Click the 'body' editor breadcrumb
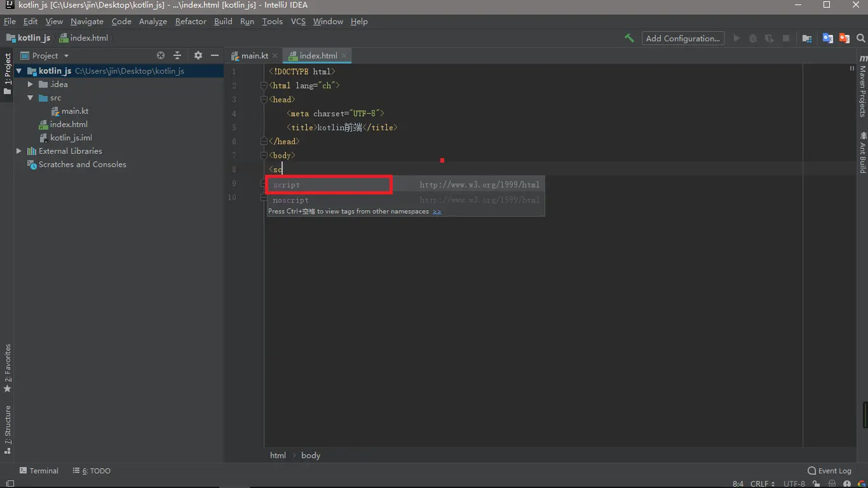Screen dimensions: 868x488 311,456
